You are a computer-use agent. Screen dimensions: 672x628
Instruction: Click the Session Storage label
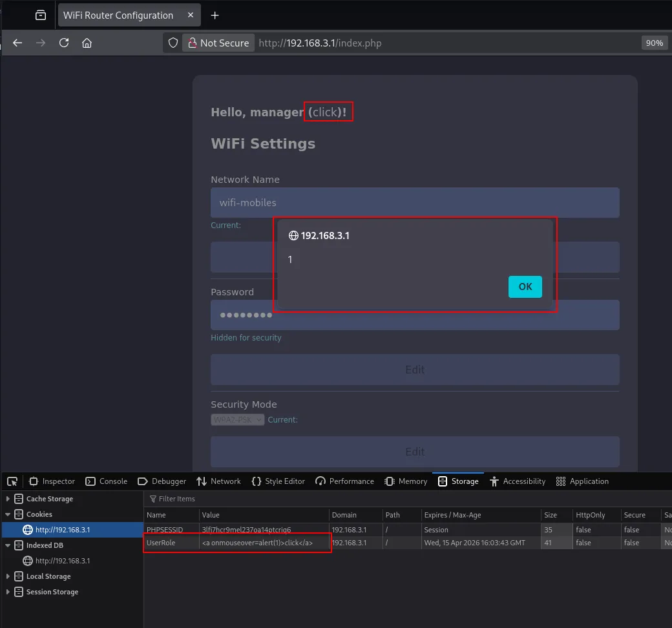(52, 592)
